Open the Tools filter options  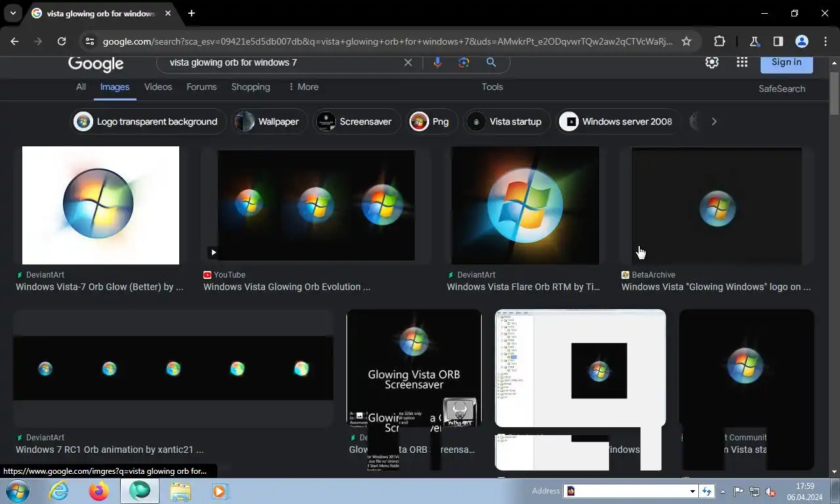(x=492, y=87)
